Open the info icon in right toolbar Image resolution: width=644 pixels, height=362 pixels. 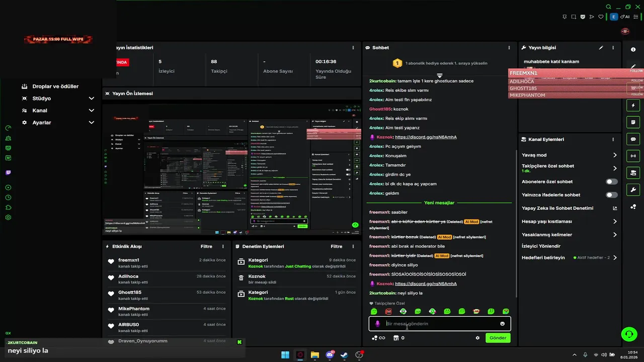(633, 50)
